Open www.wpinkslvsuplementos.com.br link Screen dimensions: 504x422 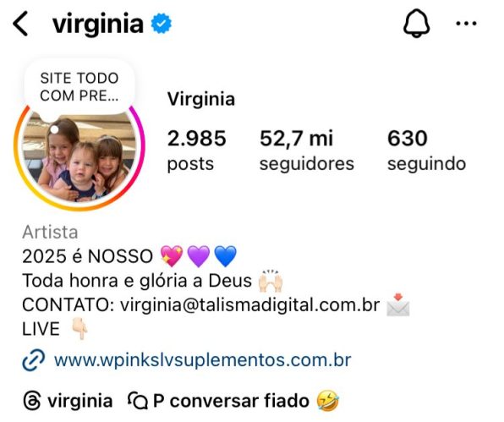(x=202, y=360)
